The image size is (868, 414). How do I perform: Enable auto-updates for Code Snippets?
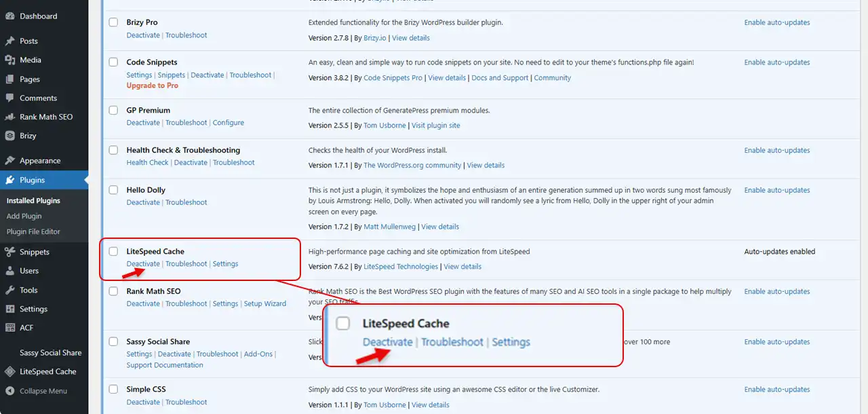coord(777,62)
